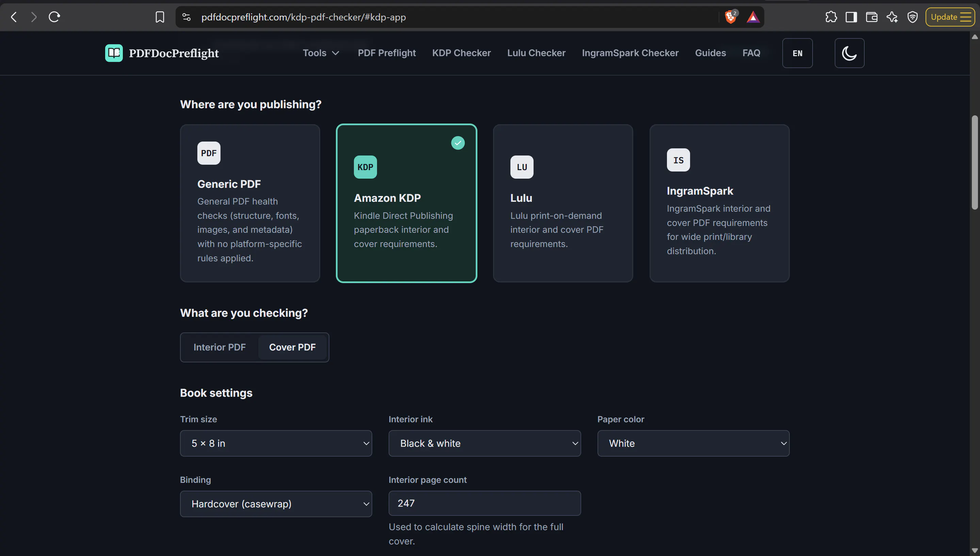Toggle dark mode with moon button
Screen dimensions: 980x556
pyautogui.click(x=849, y=53)
